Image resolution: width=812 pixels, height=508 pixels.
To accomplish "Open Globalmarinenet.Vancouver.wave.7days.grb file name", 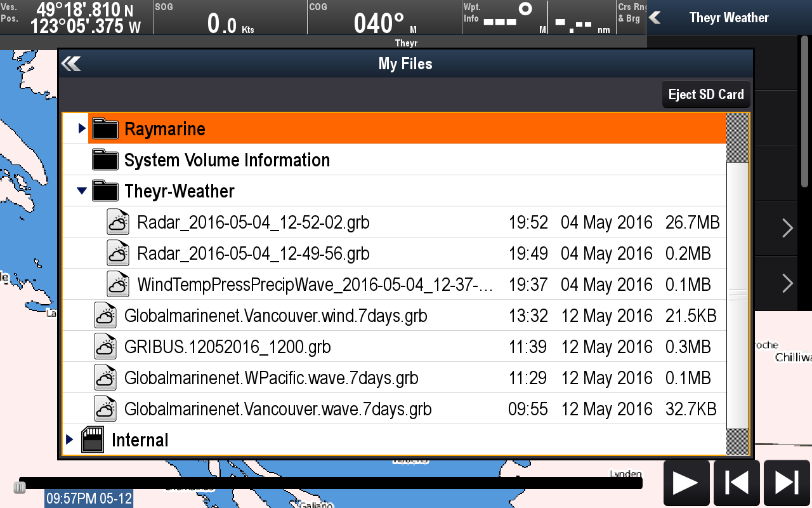I will pyautogui.click(x=278, y=409).
